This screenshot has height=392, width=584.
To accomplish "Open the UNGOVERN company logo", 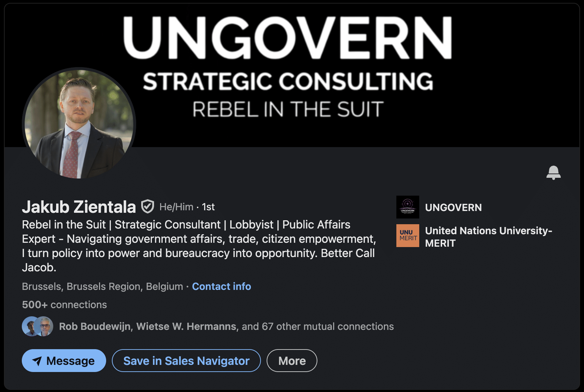I will [407, 207].
